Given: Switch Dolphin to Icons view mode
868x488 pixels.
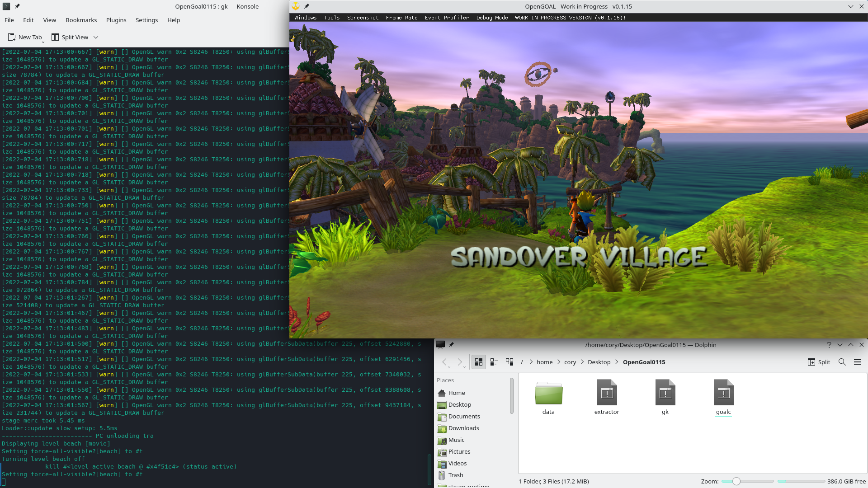Looking at the screenshot, I should (479, 362).
